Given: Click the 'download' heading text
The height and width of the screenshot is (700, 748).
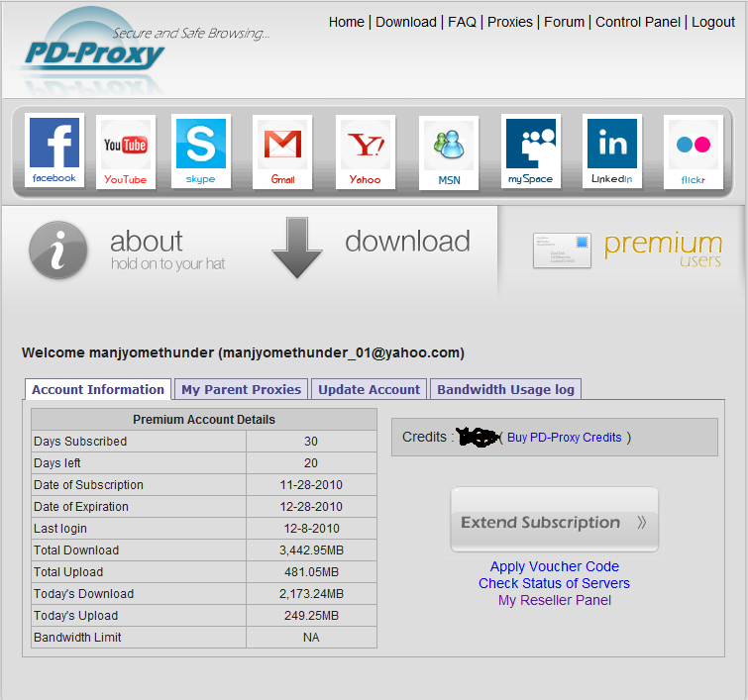Looking at the screenshot, I should (408, 241).
